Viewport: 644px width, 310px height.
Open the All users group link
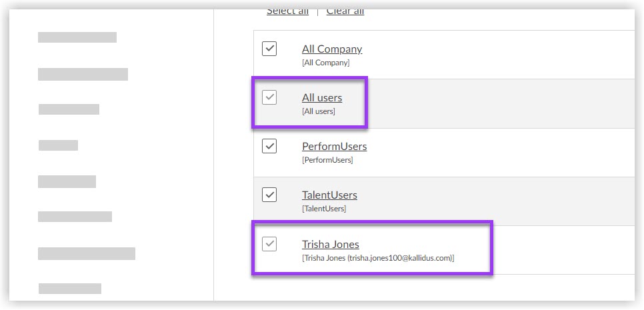(x=322, y=97)
